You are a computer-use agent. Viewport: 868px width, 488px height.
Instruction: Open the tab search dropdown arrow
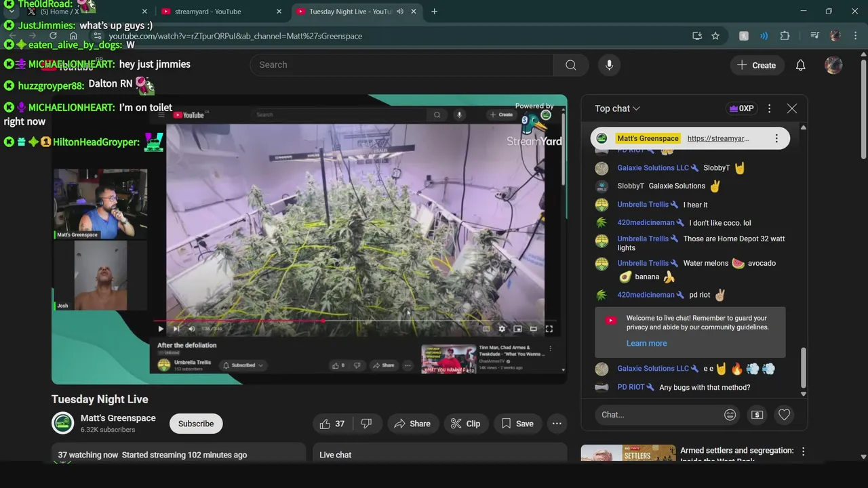point(12,12)
